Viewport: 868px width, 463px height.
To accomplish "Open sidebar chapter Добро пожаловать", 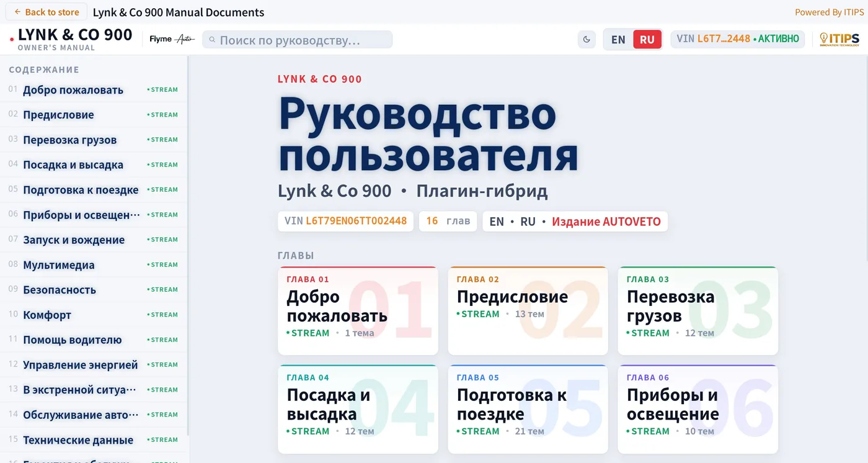I will point(94,89).
